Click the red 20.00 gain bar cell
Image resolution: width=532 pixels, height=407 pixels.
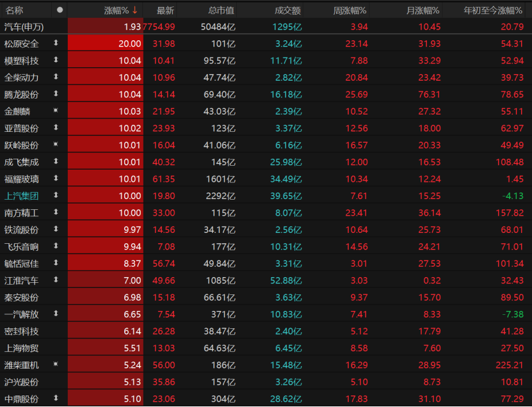tap(105, 44)
